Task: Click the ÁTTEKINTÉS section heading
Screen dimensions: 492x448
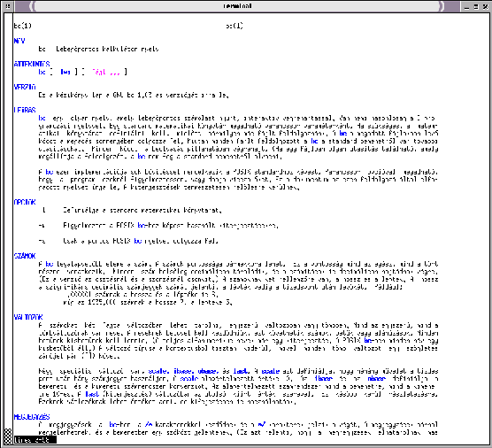Action: [32, 64]
